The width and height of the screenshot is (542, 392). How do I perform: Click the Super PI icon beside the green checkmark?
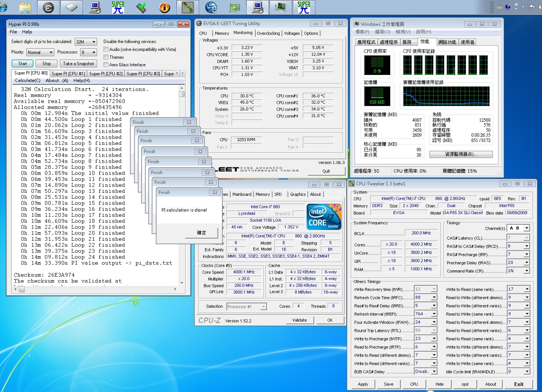coord(118,7)
